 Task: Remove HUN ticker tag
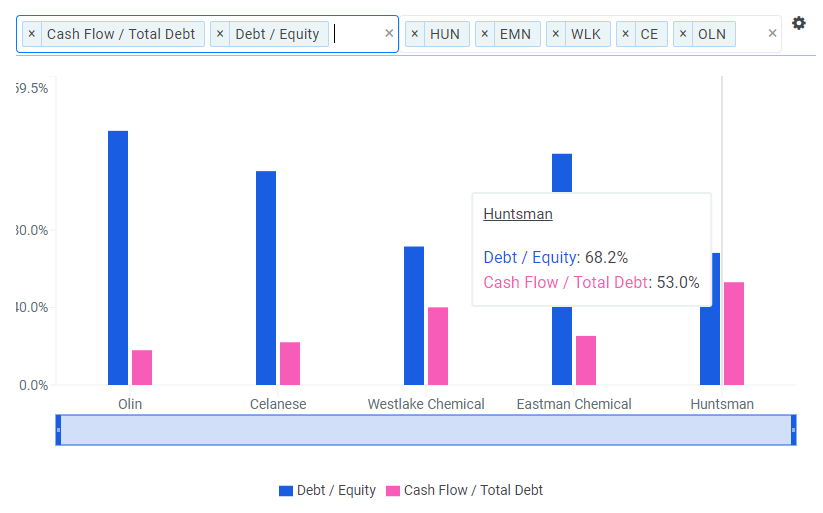[x=415, y=34]
